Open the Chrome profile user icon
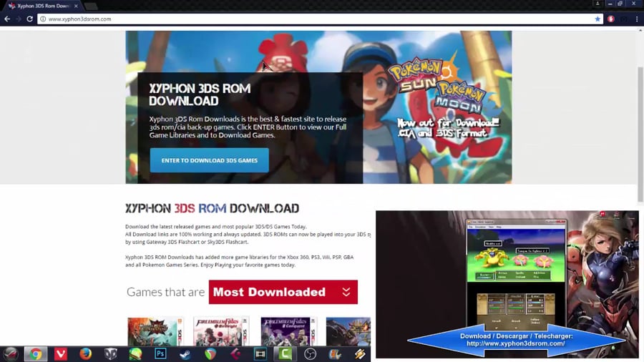 coord(597,4)
